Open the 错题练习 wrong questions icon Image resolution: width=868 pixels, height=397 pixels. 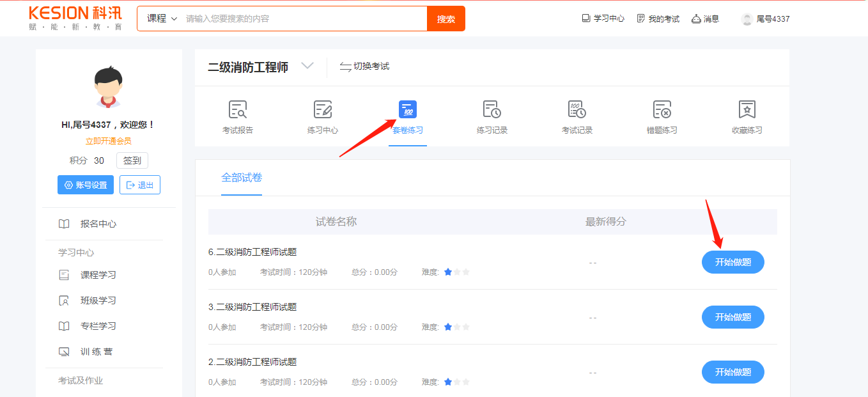662,110
